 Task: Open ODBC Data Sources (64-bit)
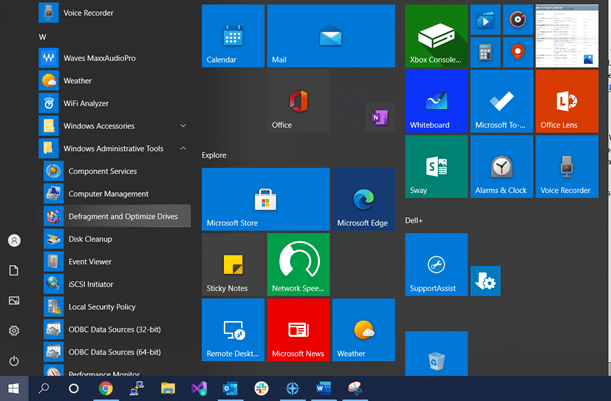[117, 352]
